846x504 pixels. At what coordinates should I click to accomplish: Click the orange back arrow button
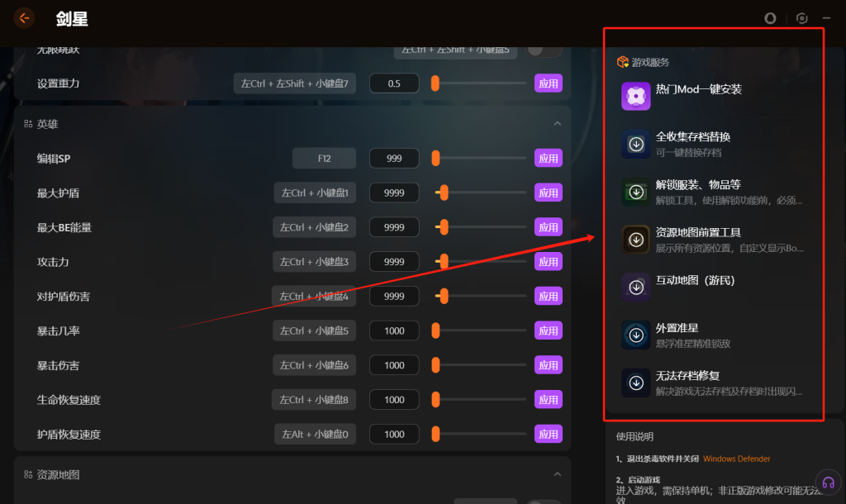click(24, 18)
